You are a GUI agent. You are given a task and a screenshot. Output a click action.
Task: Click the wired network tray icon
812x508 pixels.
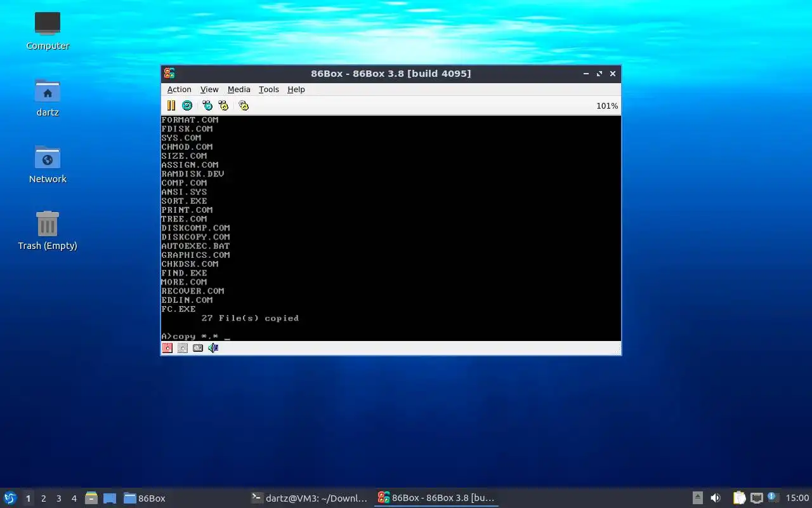pyautogui.click(x=756, y=498)
